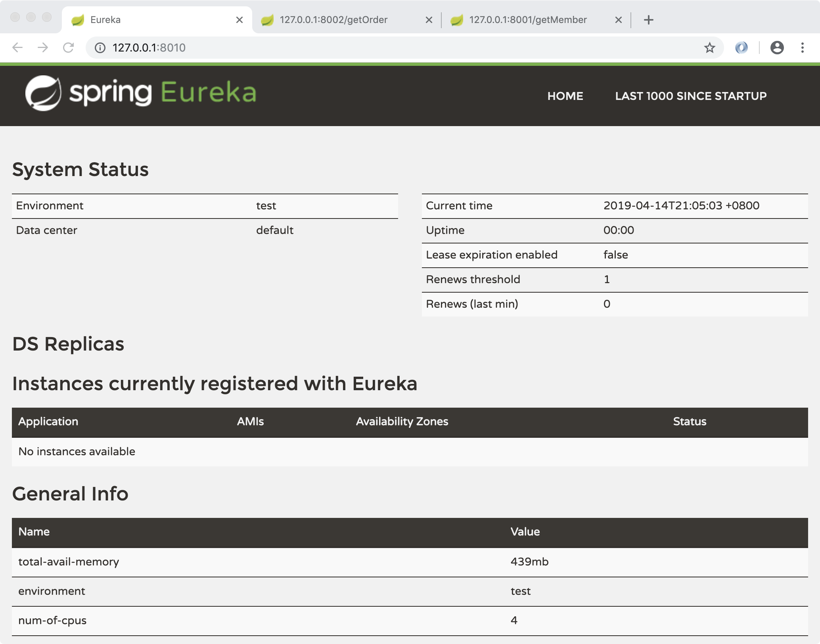Click the browser forward arrow

(x=43, y=48)
